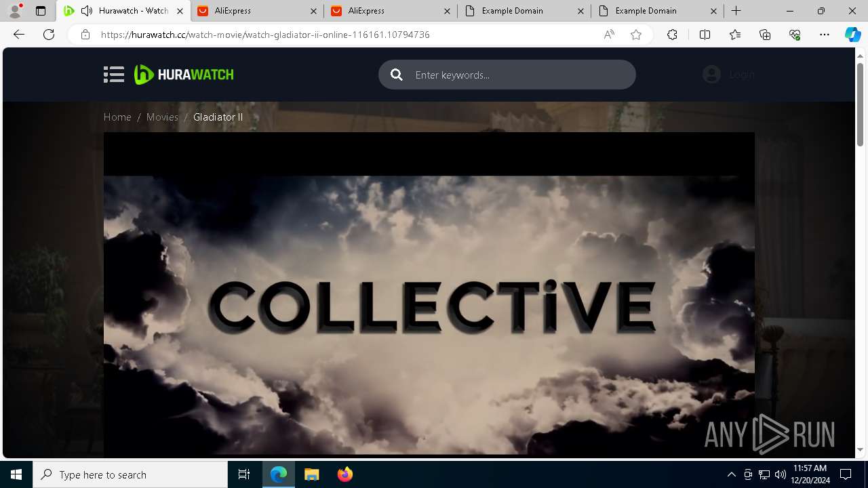This screenshot has height=488, width=868.
Task: Open Firefox from taskbar
Action: click(x=344, y=474)
